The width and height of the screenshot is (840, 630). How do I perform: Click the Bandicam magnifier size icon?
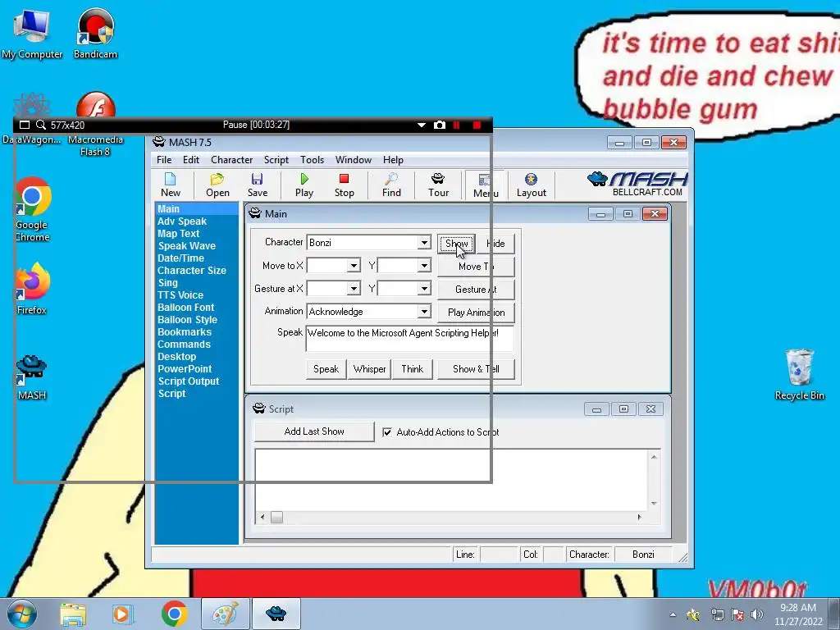click(41, 125)
